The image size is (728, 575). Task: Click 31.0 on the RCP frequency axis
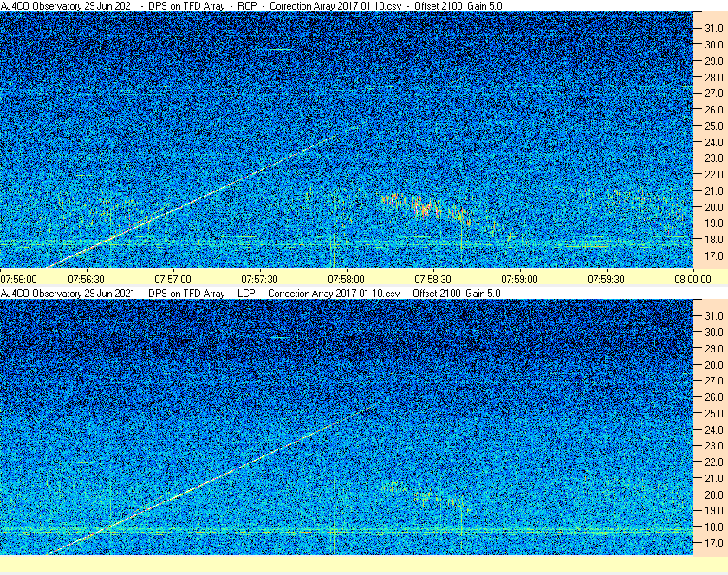[714, 29]
